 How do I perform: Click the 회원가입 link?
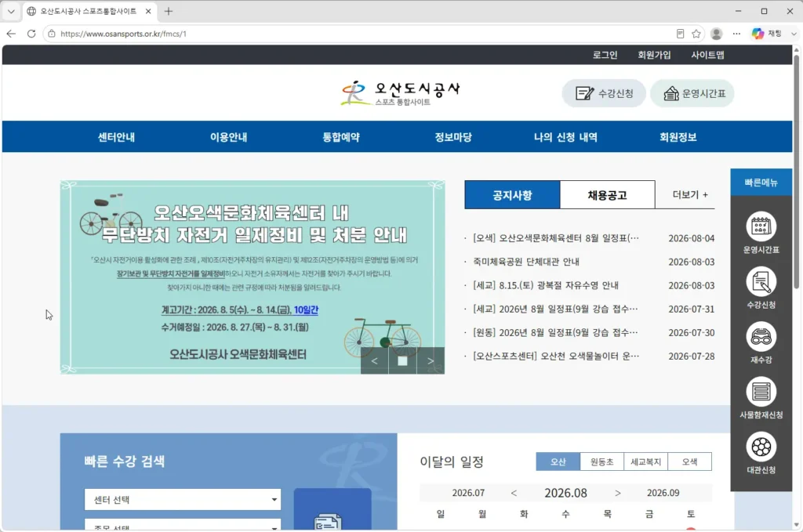[x=654, y=55]
